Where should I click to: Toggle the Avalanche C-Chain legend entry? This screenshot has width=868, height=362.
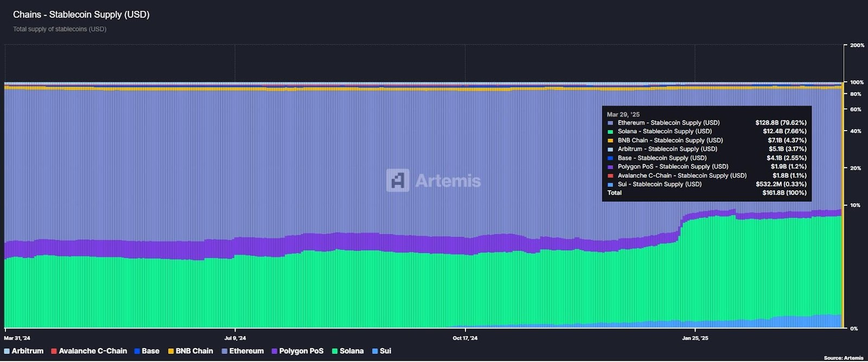(89, 351)
